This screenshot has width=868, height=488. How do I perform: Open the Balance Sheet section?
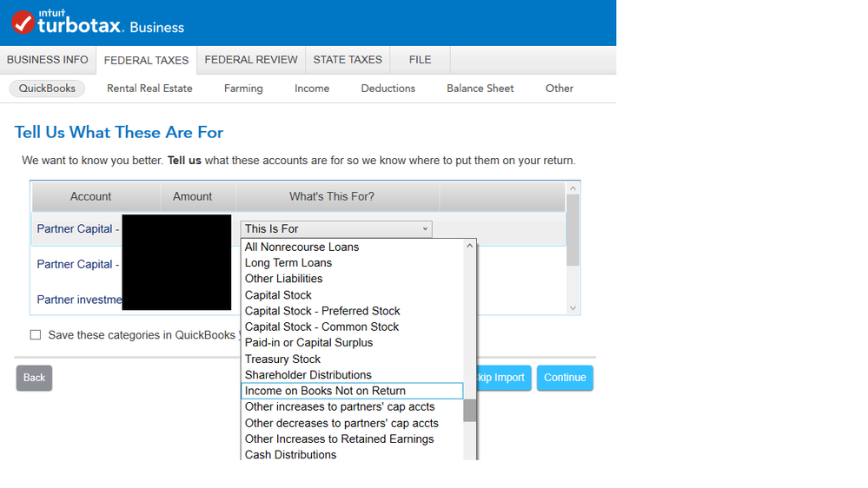(x=480, y=89)
